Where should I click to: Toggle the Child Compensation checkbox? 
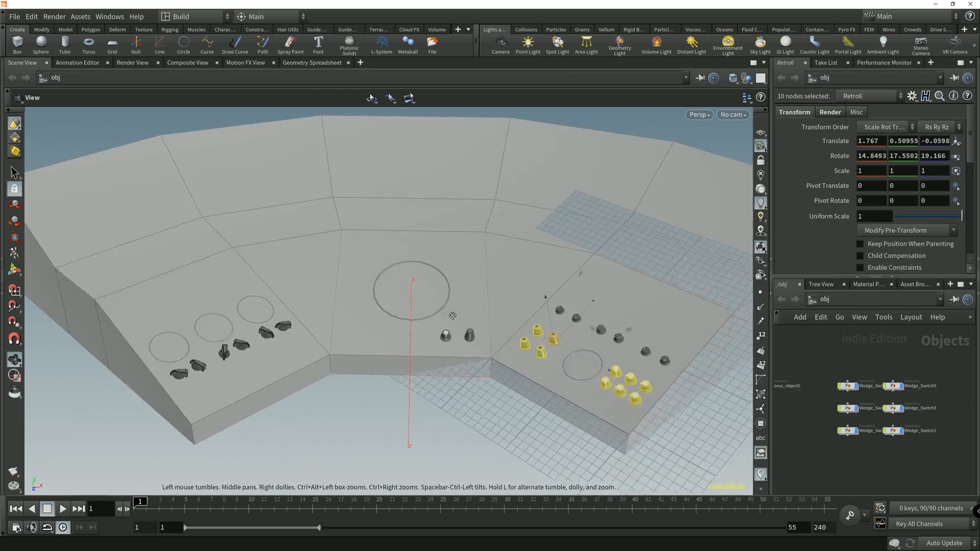pyautogui.click(x=860, y=256)
